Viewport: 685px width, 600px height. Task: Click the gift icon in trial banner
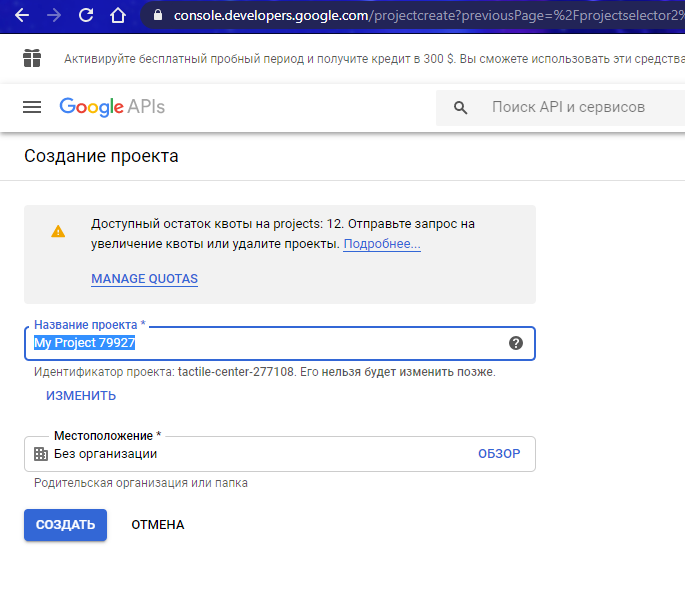point(32,58)
